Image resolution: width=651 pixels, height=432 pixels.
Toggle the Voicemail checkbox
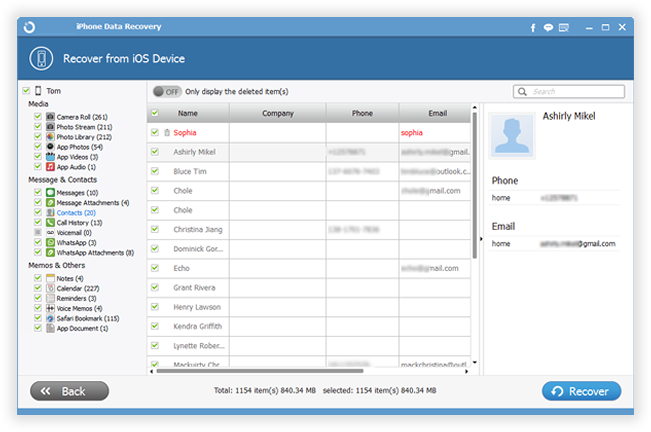(x=38, y=232)
